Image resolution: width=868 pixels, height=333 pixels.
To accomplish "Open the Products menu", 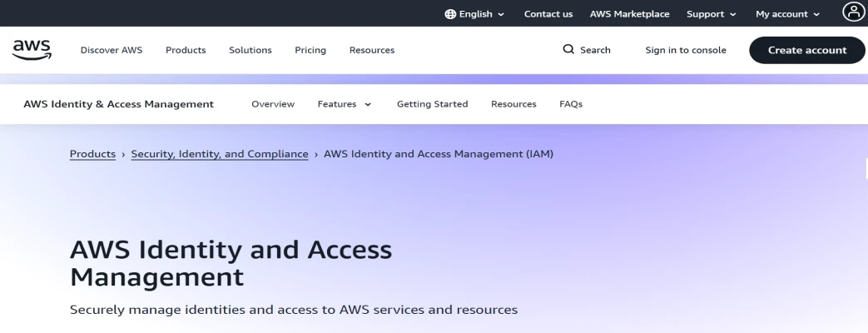I will click(x=186, y=50).
